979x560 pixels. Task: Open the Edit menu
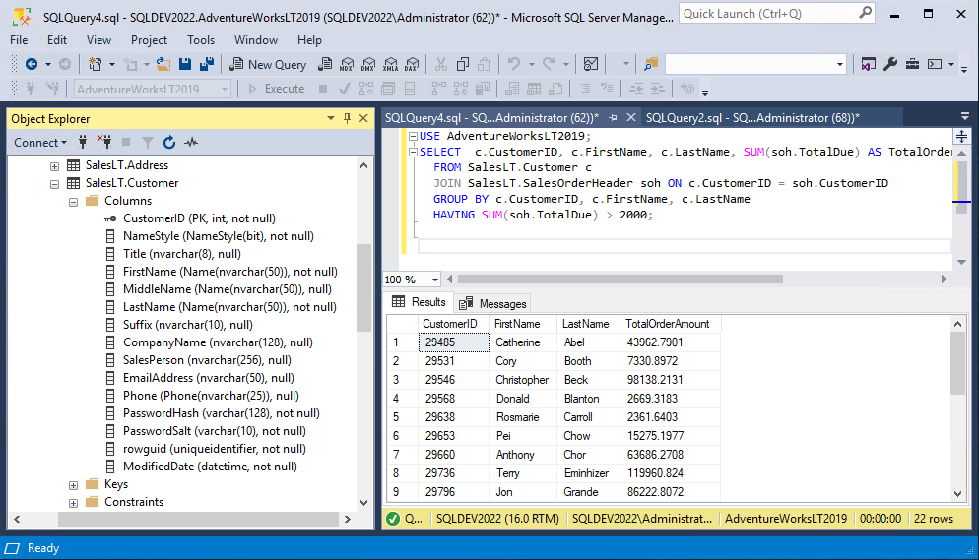pos(57,40)
